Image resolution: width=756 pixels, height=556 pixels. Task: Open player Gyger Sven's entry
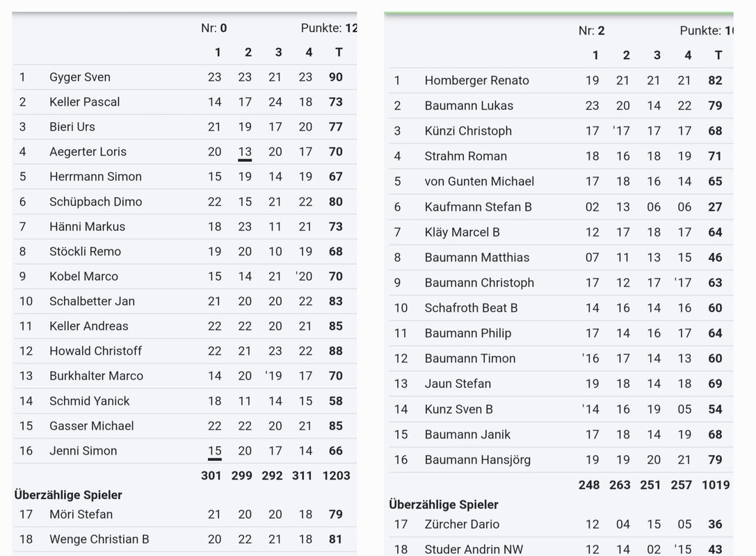click(79, 77)
